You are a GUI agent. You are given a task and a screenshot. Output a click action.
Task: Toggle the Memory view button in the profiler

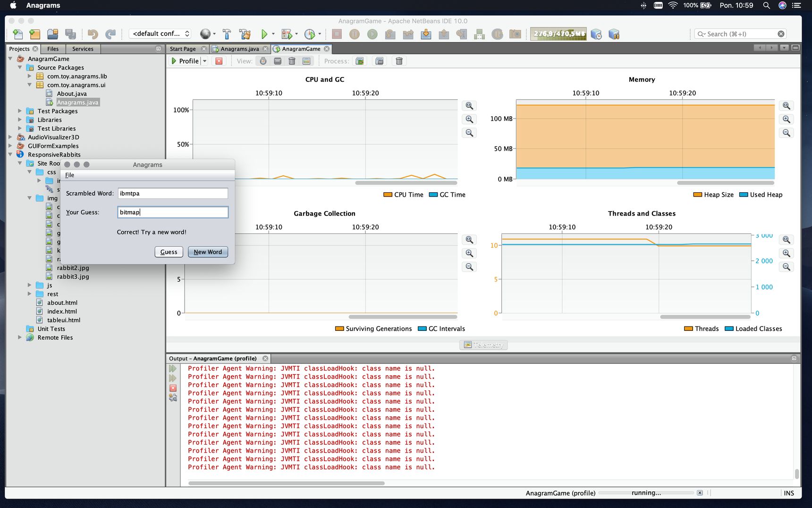pos(278,61)
